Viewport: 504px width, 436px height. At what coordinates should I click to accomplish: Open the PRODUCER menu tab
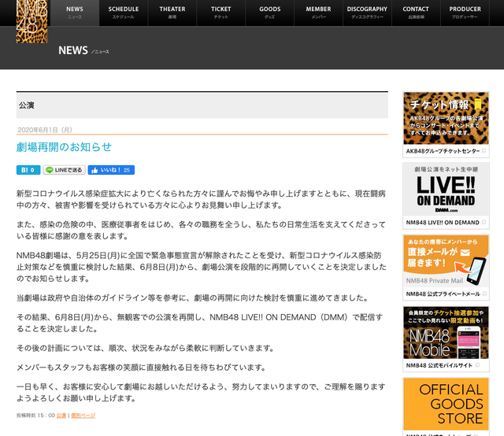click(x=465, y=13)
